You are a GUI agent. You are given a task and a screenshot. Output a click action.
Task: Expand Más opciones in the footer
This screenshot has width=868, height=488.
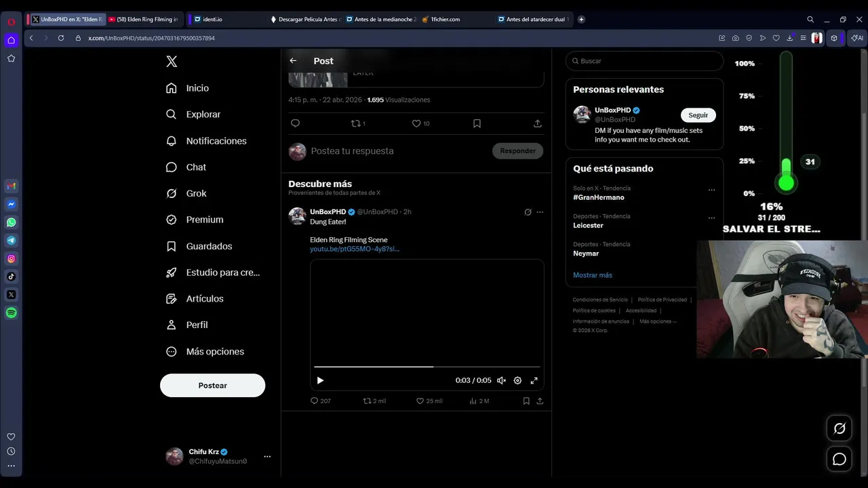658,321
